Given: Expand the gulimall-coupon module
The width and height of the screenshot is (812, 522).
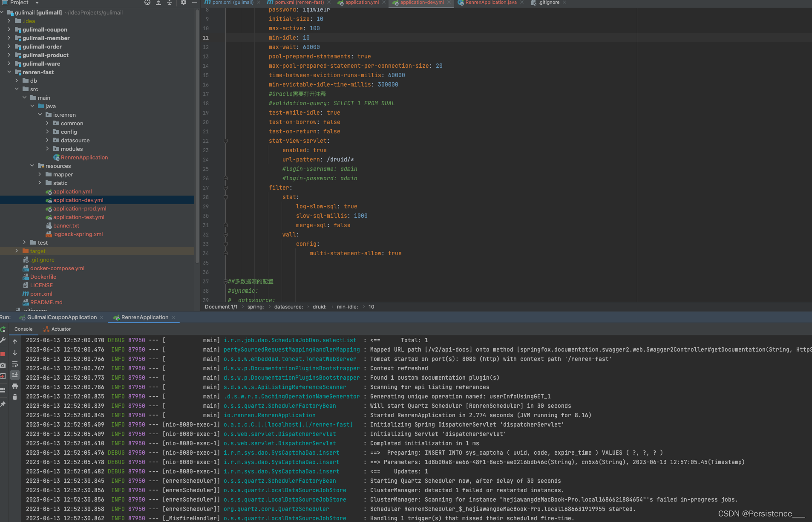Looking at the screenshot, I should (x=9, y=29).
